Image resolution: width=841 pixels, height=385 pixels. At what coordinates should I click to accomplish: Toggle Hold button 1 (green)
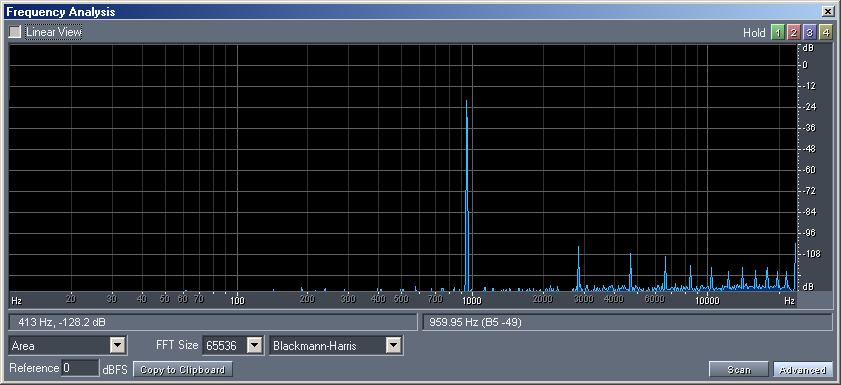click(x=777, y=33)
